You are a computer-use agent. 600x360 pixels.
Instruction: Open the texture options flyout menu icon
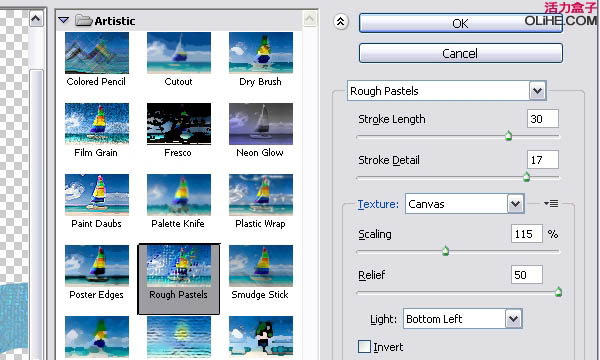click(x=551, y=204)
